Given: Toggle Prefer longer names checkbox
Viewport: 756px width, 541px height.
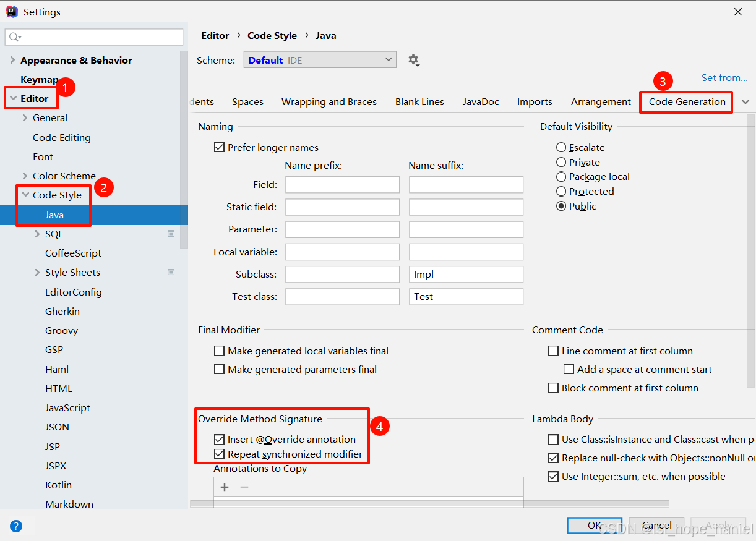Looking at the screenshot, I should (219, 147).
